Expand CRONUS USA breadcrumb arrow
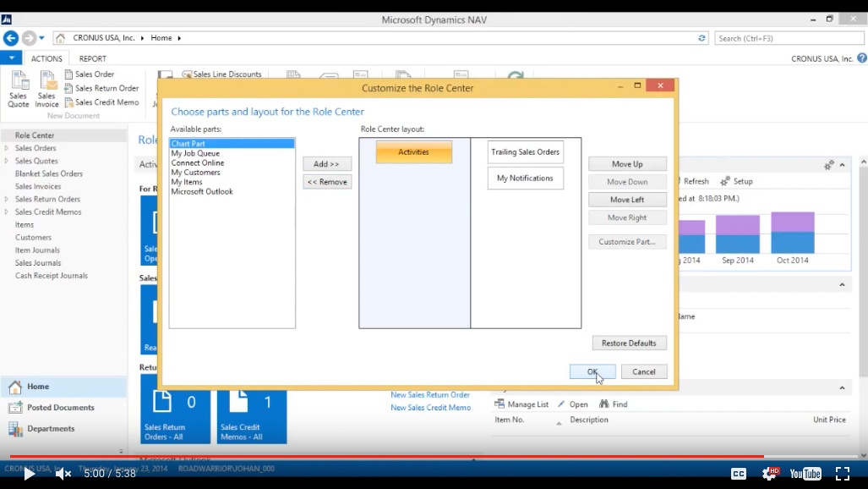The width and height of the screenshot is (868, 489). click(142, 38)
